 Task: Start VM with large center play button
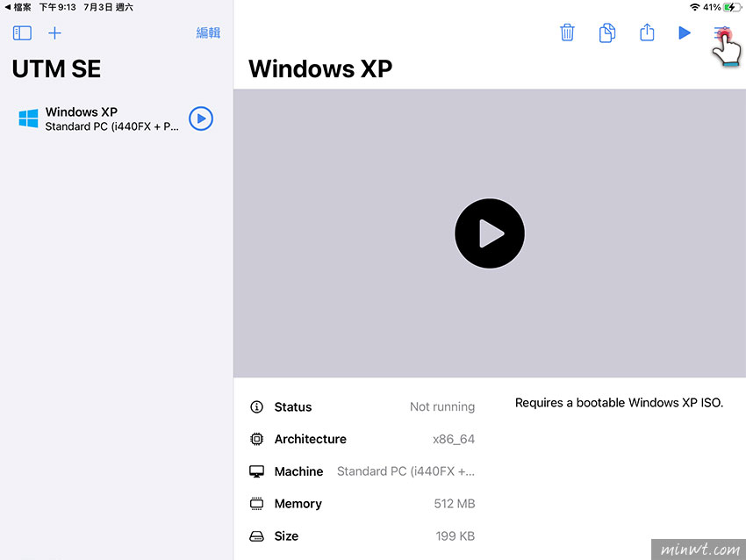pyautogui.click(x=490, y=233)
